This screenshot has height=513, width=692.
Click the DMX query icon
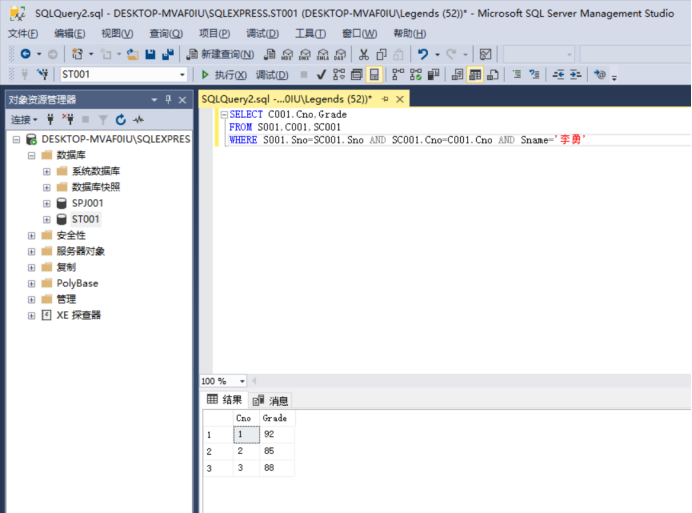tap(305, 54)
